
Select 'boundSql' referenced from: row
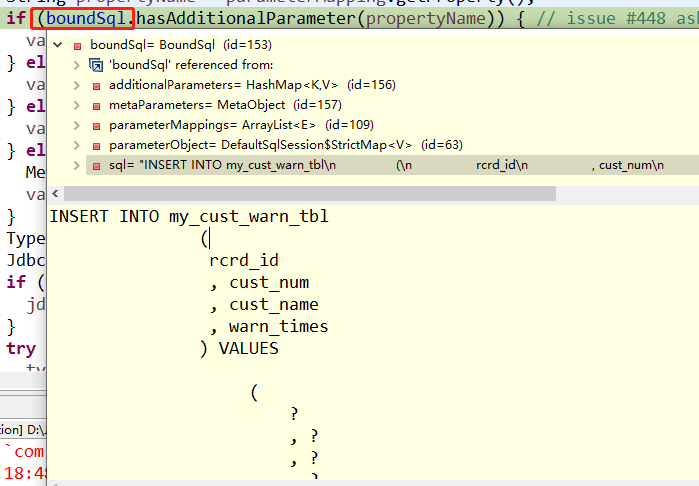[191, 65]
